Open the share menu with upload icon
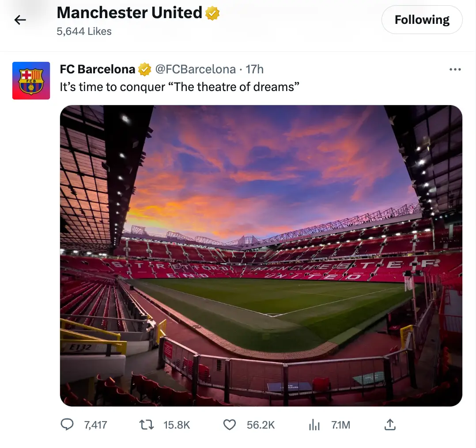476x448 pixels. pos(390,425)
